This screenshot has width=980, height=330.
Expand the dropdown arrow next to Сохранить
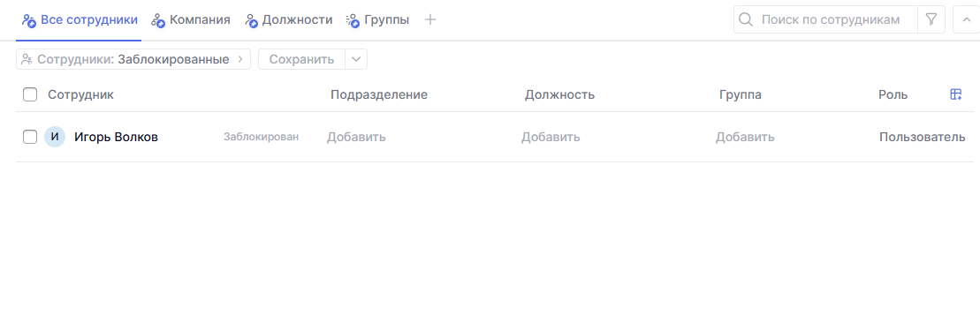[x=355, y=59]
